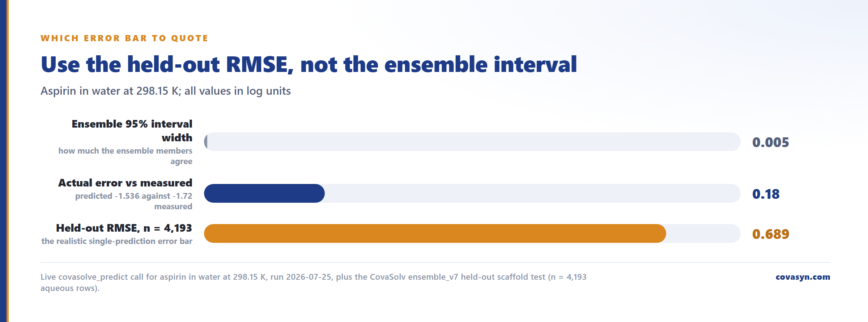Click the 'predicted -1.536 against -1.72' caption
The height and width of the screenshot is (322, 868).
pos(134,201)
